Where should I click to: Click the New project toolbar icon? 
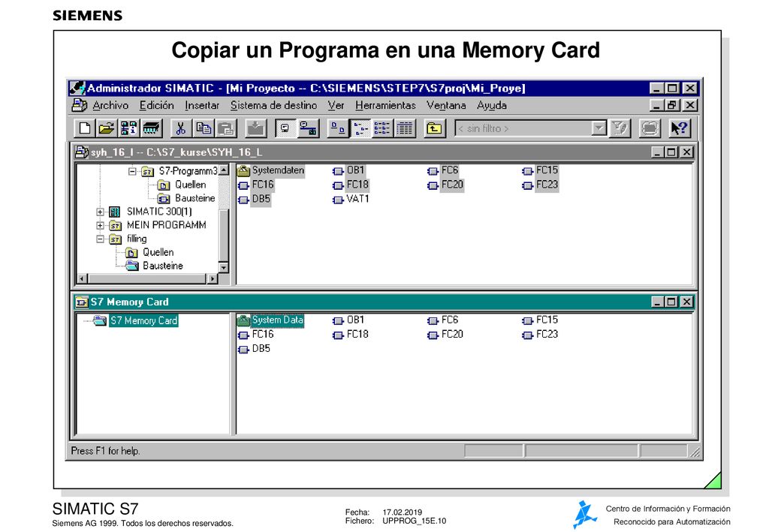point(84,128)
